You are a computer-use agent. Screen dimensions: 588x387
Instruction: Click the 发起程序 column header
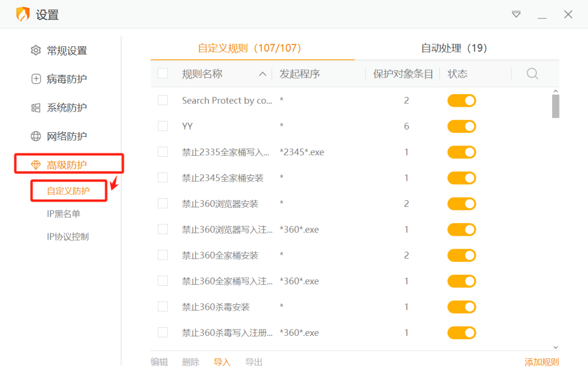(299, 74)
